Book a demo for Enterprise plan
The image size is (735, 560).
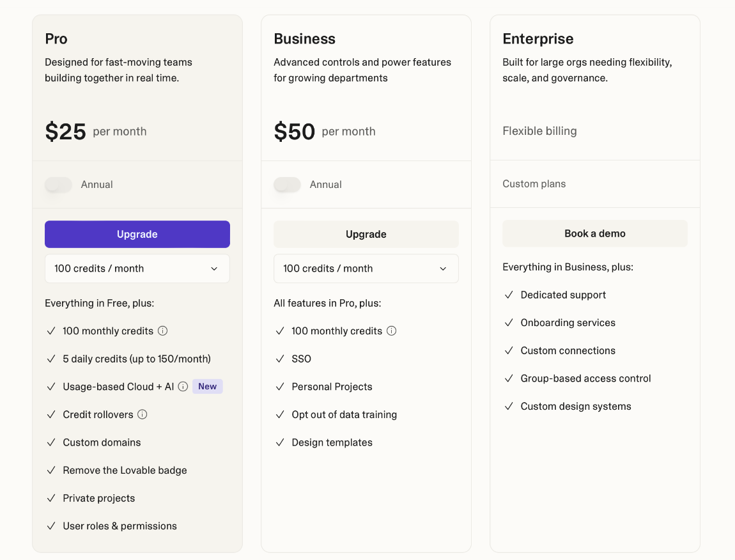(x=594, y=233)
